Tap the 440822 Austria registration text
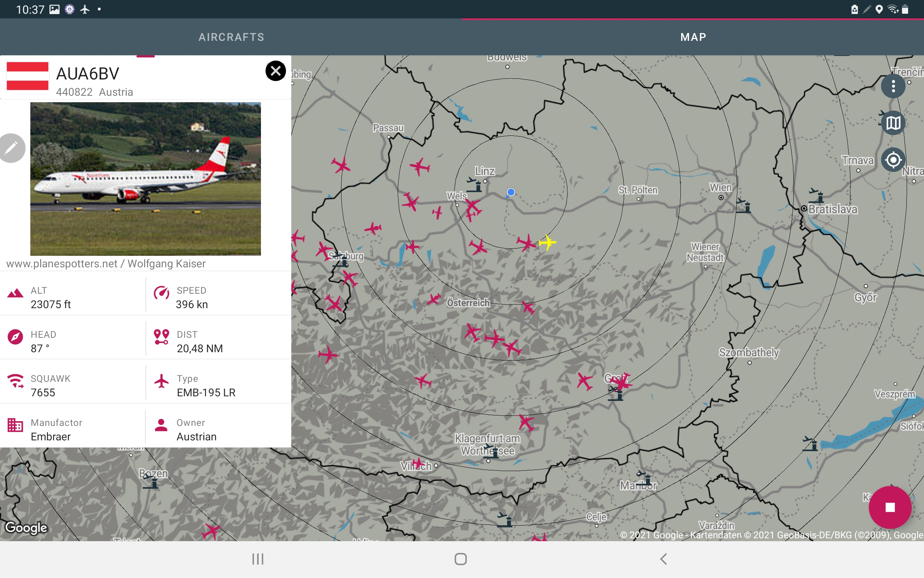Image resolution: width=924 pixels, height=578 pixels. click(94, 92)
